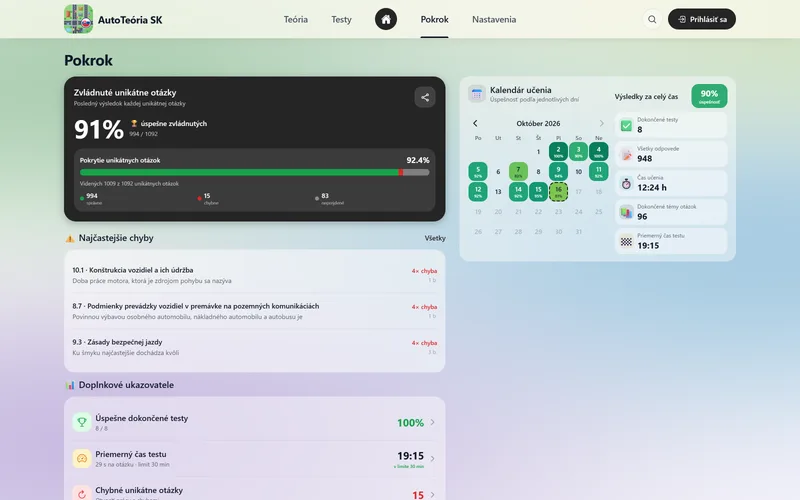Click the study time stopwatch icon
Viewport: 800px width, 500px height.
[x=626, y=184]
